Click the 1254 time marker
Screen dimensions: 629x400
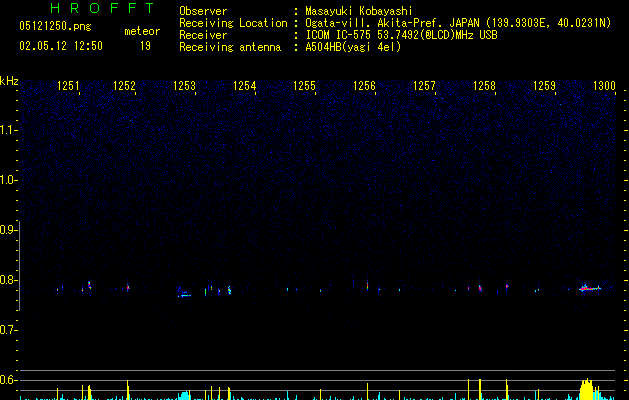tap(244, 86)
